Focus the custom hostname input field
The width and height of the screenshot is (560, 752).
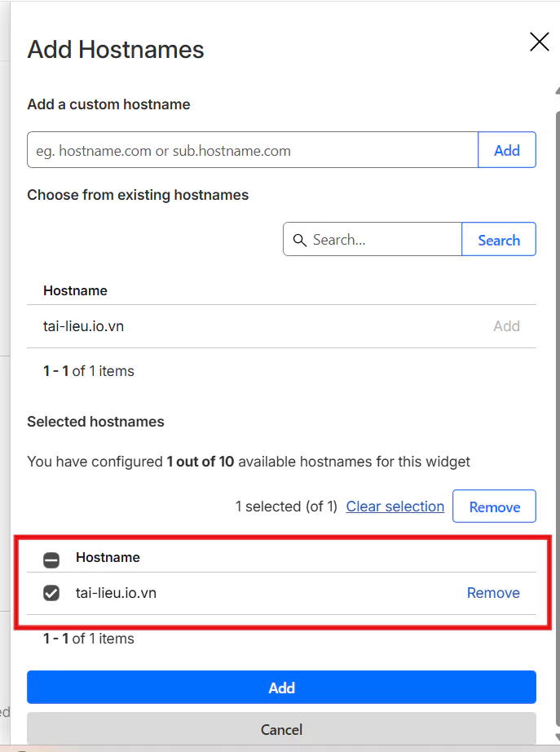(x=253, y=150)
